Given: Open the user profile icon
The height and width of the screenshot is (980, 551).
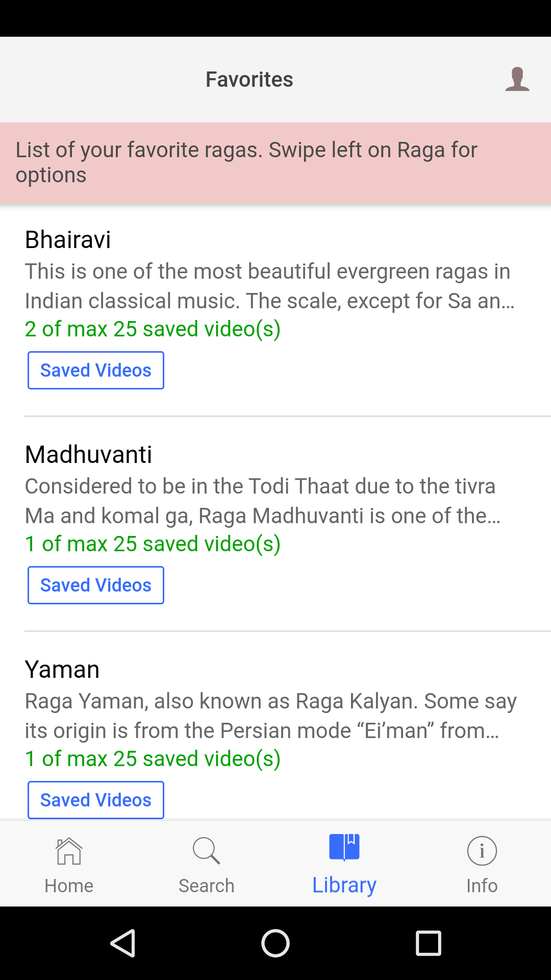Looking at the screenshot, I should point(517,80).
